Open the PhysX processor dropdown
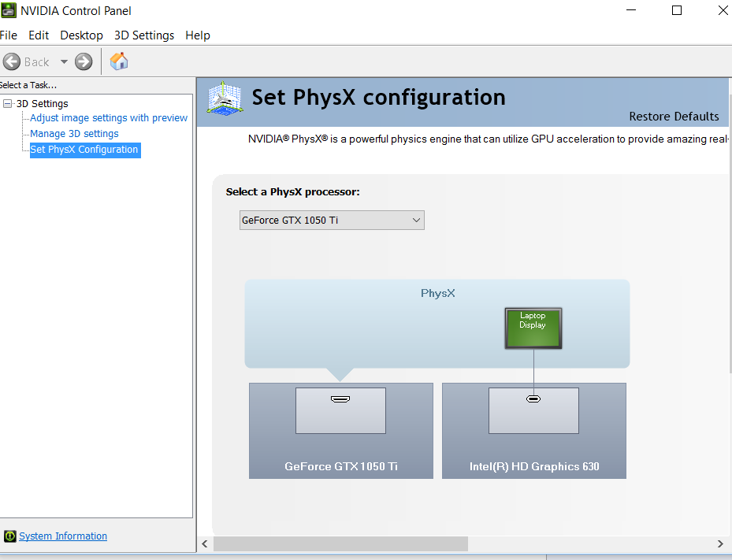The image size is (732, 560). point(332,221)
